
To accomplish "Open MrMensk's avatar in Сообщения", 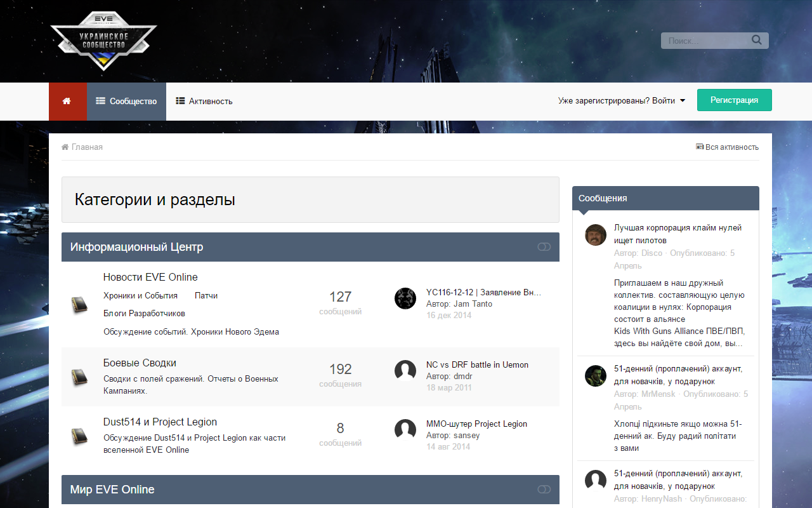I will (596, 376).
